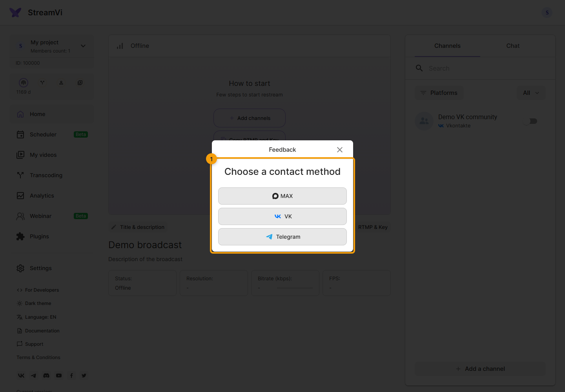Image resolution: width=565 pixels, height=392 pixels.
Task: Open the Platforms filter
Action: (439, 93)
